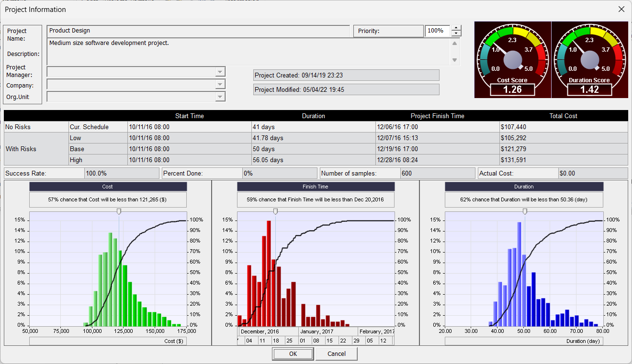
Task: Click the Cancel button
Action: (336, 353)
